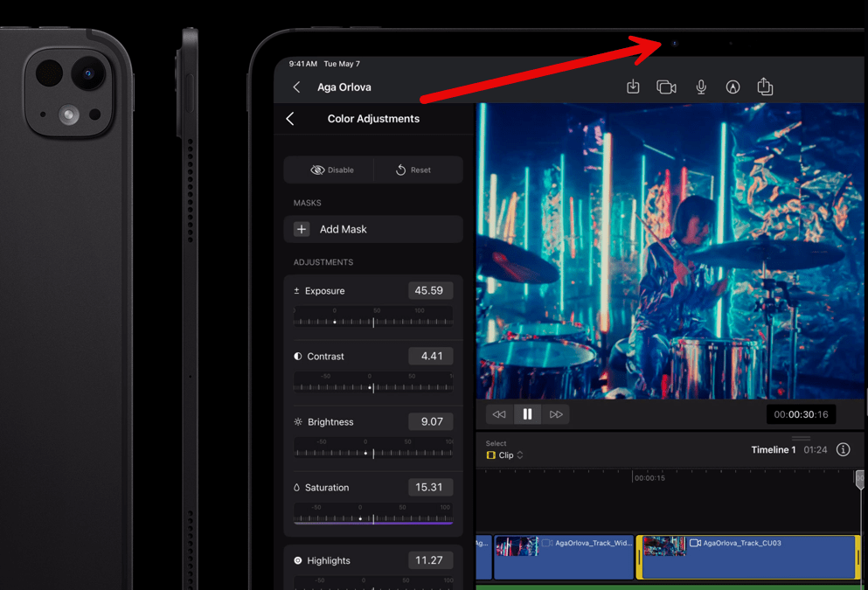
Task: Click the Contrast half-circle icon
Action: 298,357
